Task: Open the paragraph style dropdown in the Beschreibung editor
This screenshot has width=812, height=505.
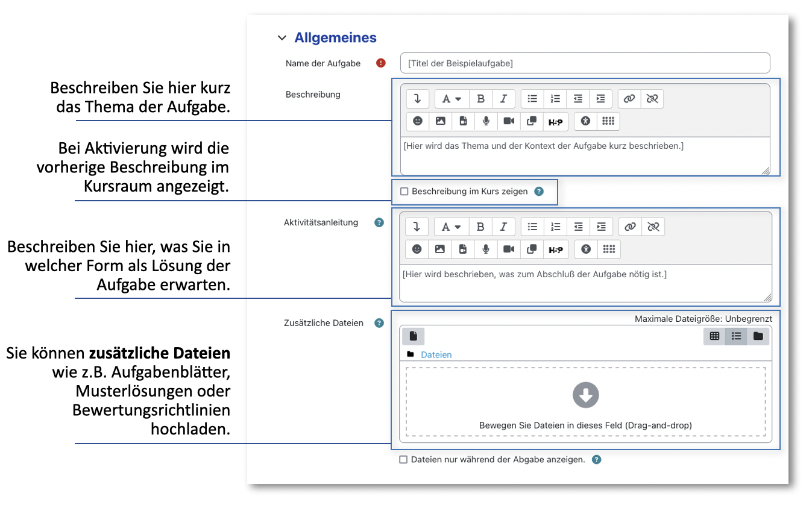Action: [x=451, y=99]
